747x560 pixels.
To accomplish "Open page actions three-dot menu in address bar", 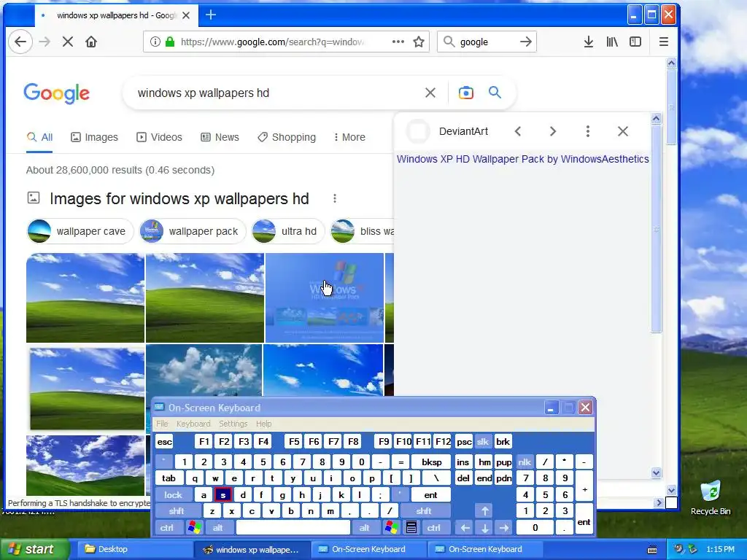I will pyautogui.click(x=398, y=42).
